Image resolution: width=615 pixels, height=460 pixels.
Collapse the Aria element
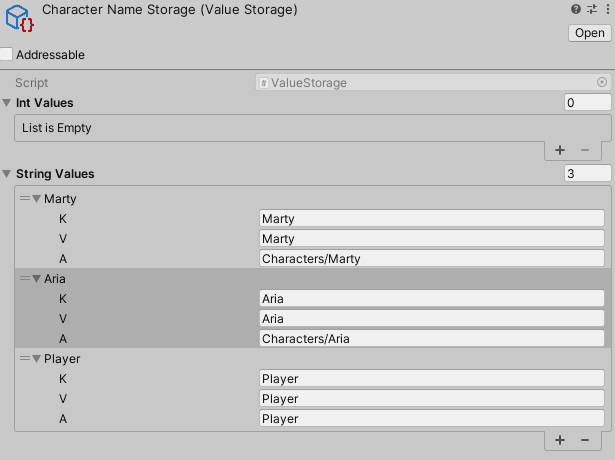click(37, 279)
